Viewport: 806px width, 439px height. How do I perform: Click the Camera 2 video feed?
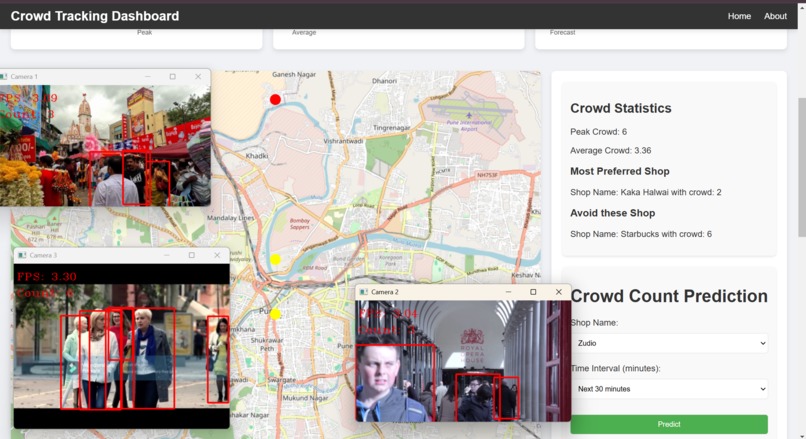[463, 361]
